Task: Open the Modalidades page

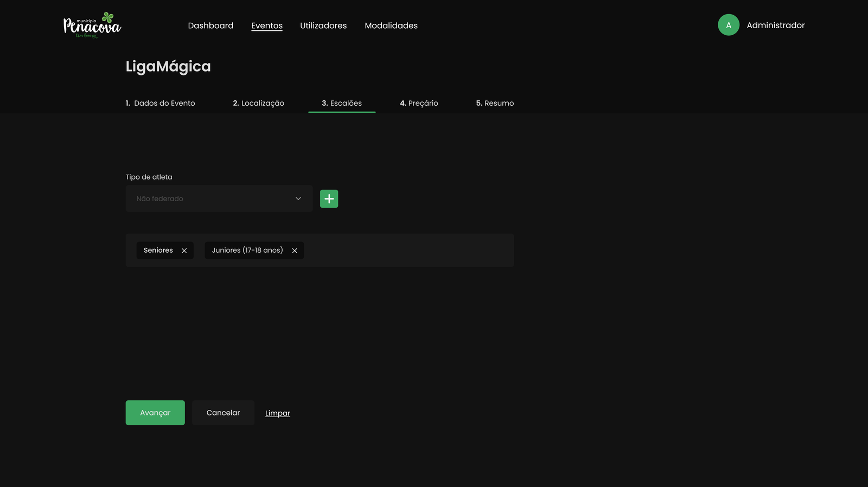Action: (391, 25)
